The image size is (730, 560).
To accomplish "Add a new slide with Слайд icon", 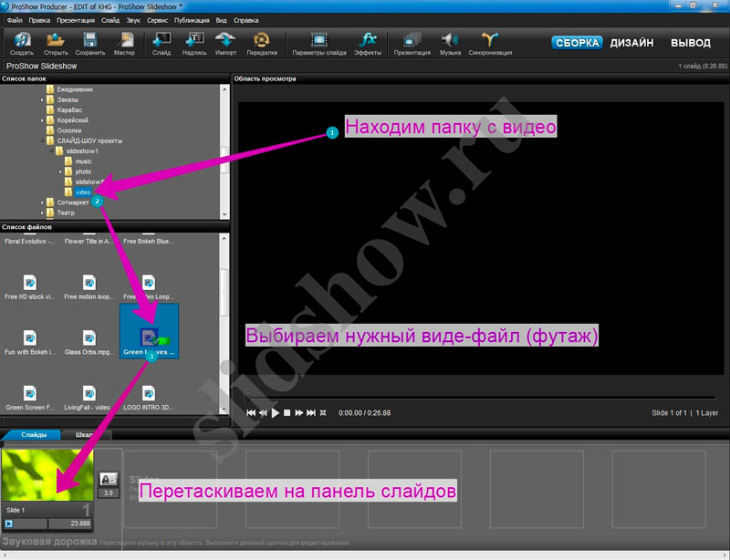I will click(162, 43).
